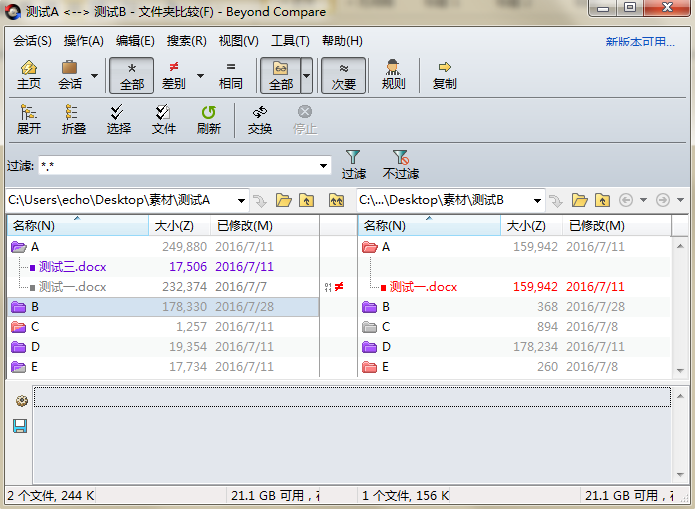This screenshot has height=509, width=695.
Task: Select folder E in right pane
Action: click(514, 367)
